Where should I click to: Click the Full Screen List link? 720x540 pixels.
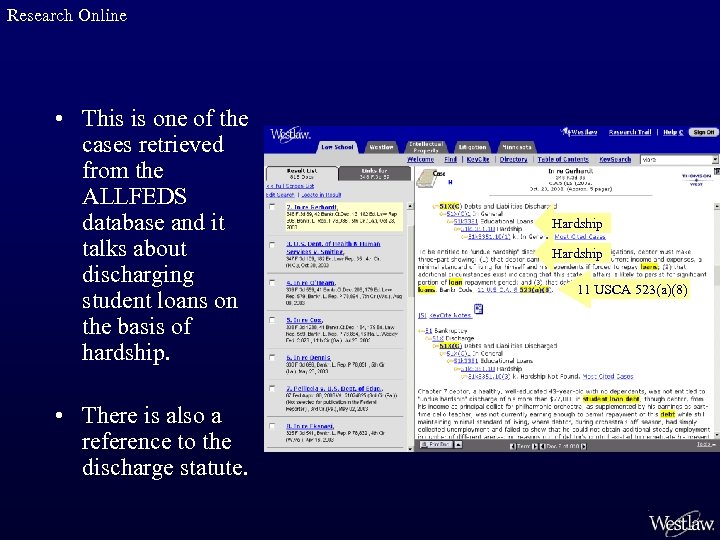[x=290, y=186]
